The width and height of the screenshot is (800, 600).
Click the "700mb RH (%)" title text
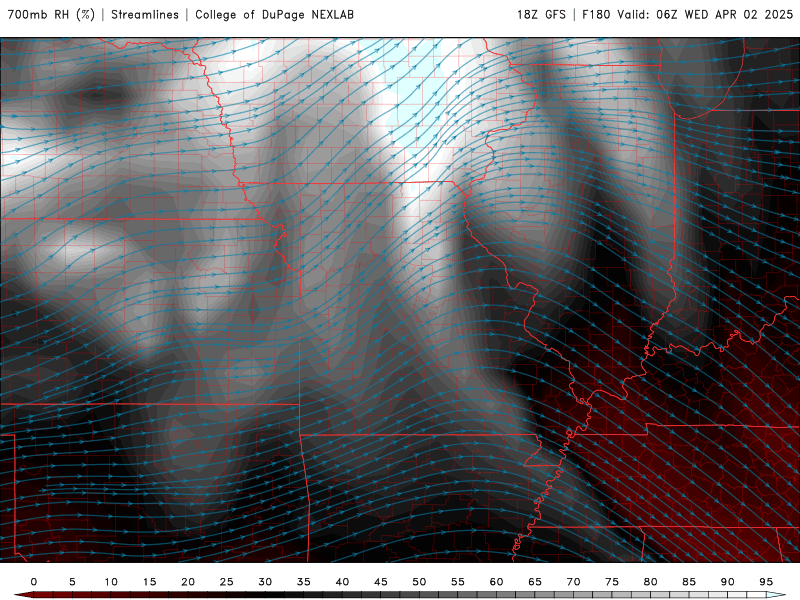52,15
